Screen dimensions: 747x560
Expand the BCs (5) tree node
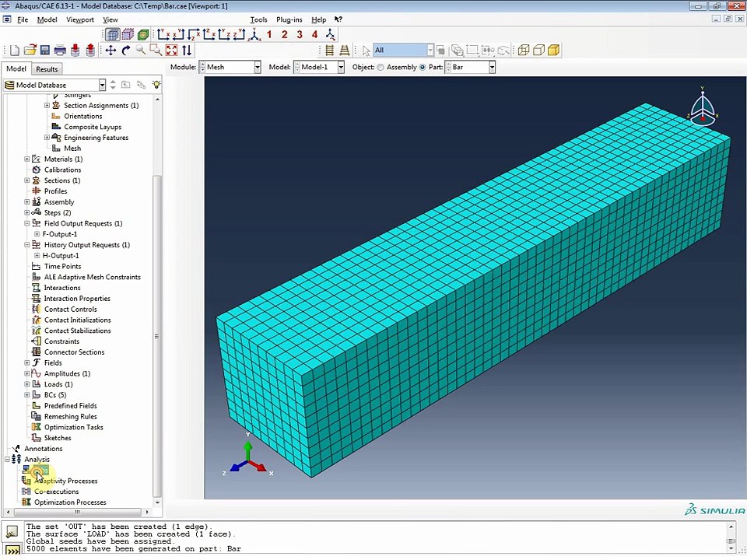tap(27, 395)
